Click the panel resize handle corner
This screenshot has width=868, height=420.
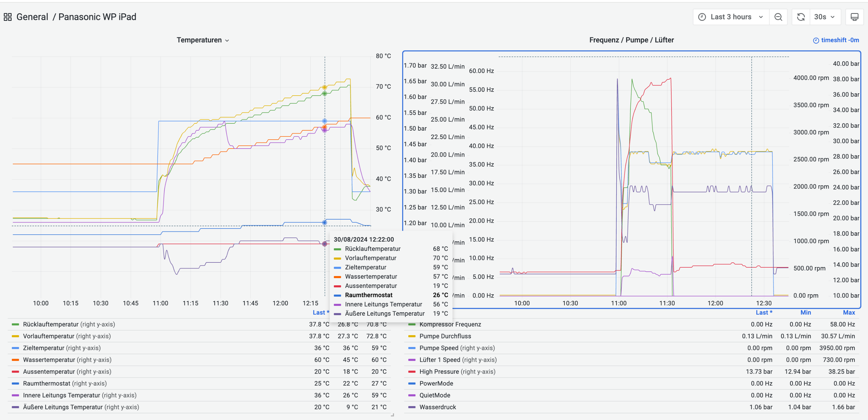[x=392, y=415]
